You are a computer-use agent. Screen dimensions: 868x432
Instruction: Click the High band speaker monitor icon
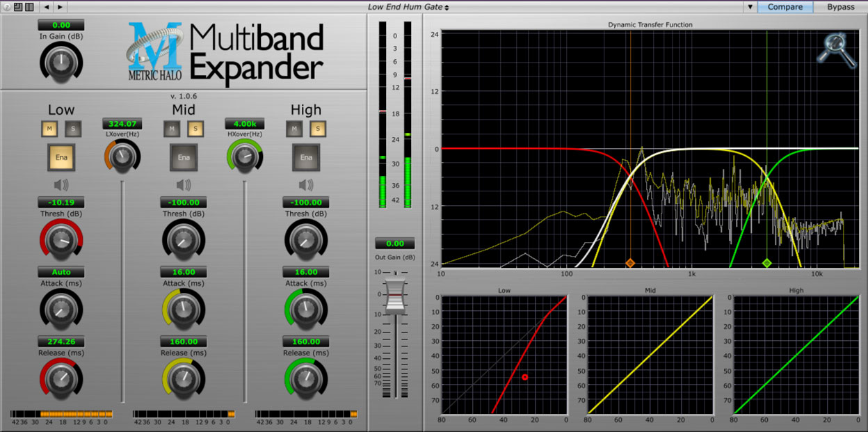306,184
